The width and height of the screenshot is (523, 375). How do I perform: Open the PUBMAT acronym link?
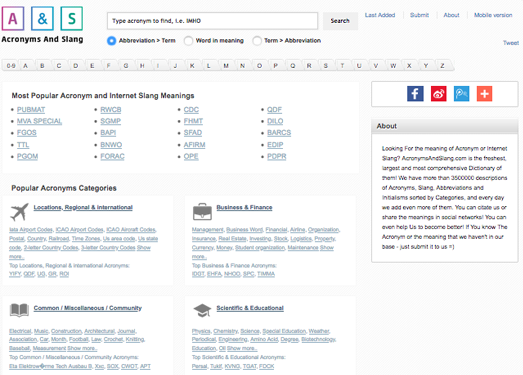click(31, 110)
